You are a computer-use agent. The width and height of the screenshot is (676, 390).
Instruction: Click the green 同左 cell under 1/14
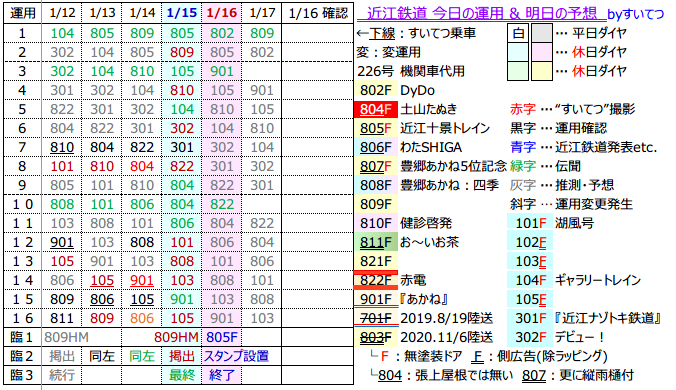[x=142, y=356]
